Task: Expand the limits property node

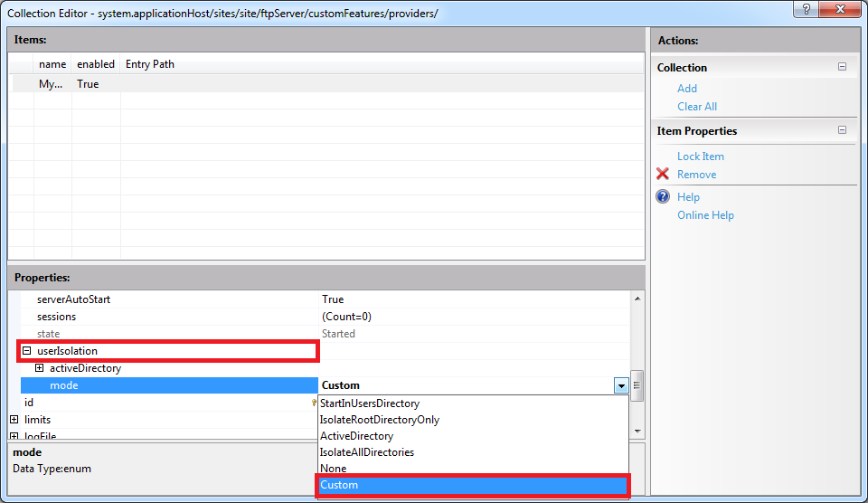Action: (x=14, y=420)
